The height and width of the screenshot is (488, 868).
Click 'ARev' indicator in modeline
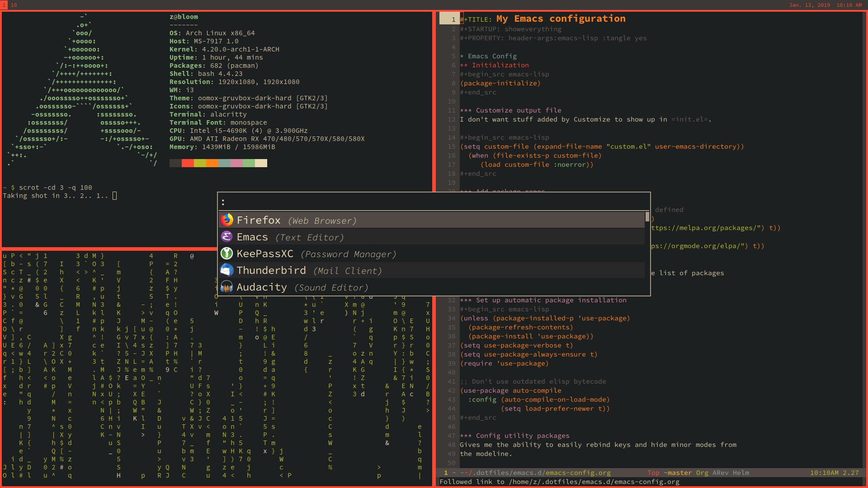click(720, 473)
